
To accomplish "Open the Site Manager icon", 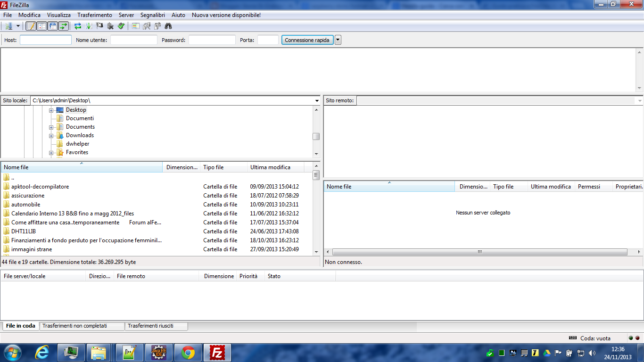I will click(8, 26).
